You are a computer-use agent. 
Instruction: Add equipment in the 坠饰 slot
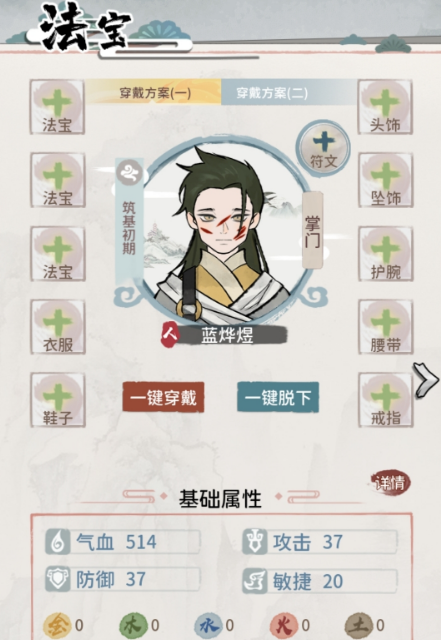tap(386, 180)
